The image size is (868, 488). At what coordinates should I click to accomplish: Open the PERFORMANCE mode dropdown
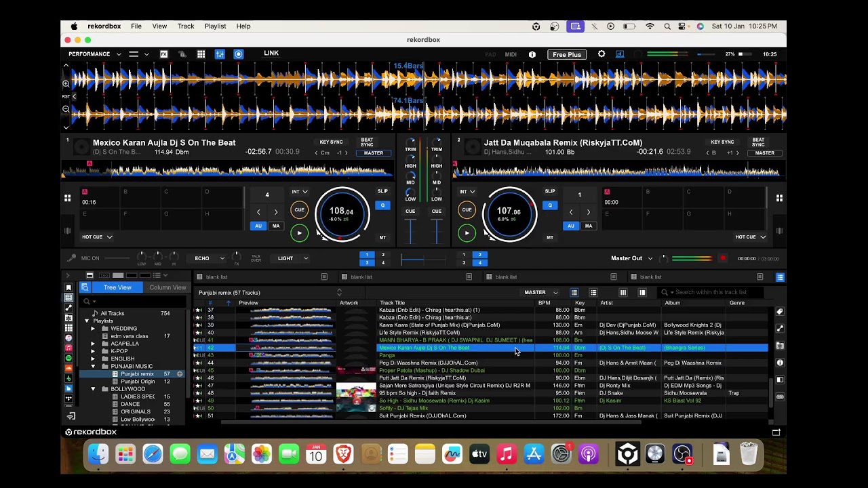95,54
